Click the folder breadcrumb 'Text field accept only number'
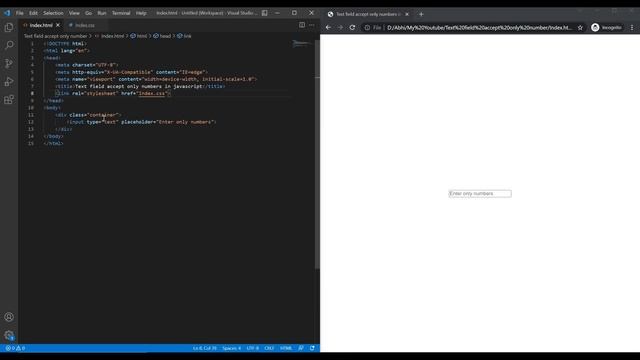640x360 pixels. pos(55,36)
